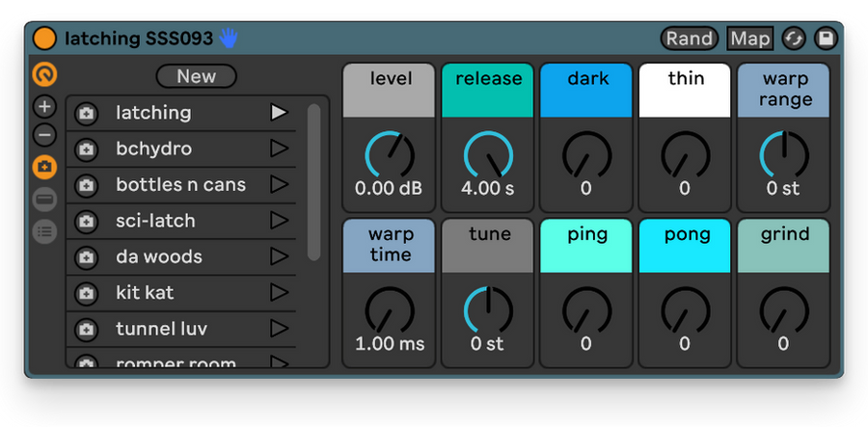The height and width of the screenshot is (427, 868).
Task: Click the thin macro knob
Action: [685, 155]
